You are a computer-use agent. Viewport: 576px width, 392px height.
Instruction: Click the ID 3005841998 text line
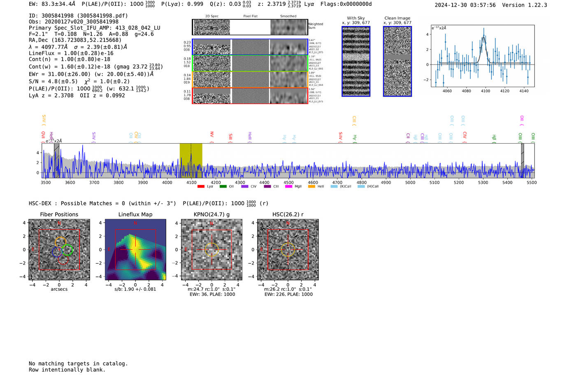78,16
